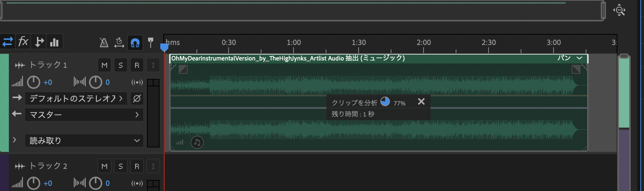Show the EQ bars section icon
The height and width of the screenshot is (191, 644).
55,42
